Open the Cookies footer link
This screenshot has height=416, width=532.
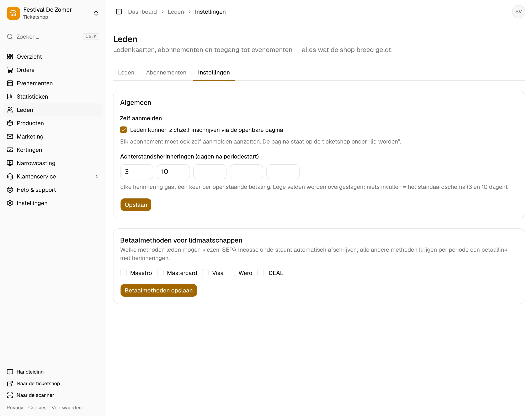pyautogui.click(x=37, y=408)
